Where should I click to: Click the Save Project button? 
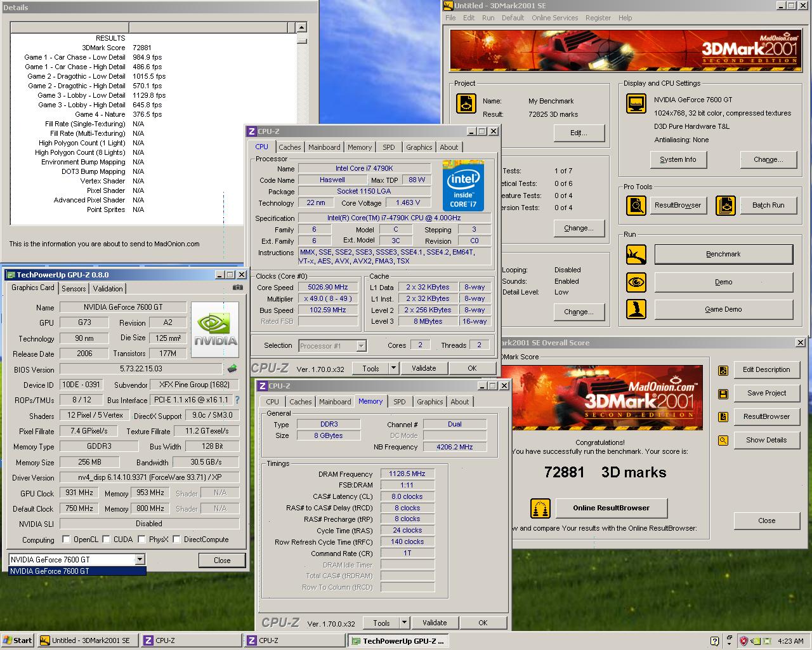click(x=767, y=393)
